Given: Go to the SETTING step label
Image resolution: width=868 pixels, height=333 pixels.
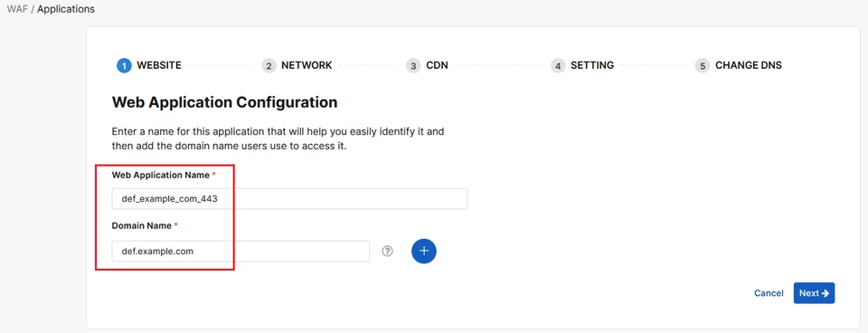Looking at the screenshot, I should coord(592,65).
